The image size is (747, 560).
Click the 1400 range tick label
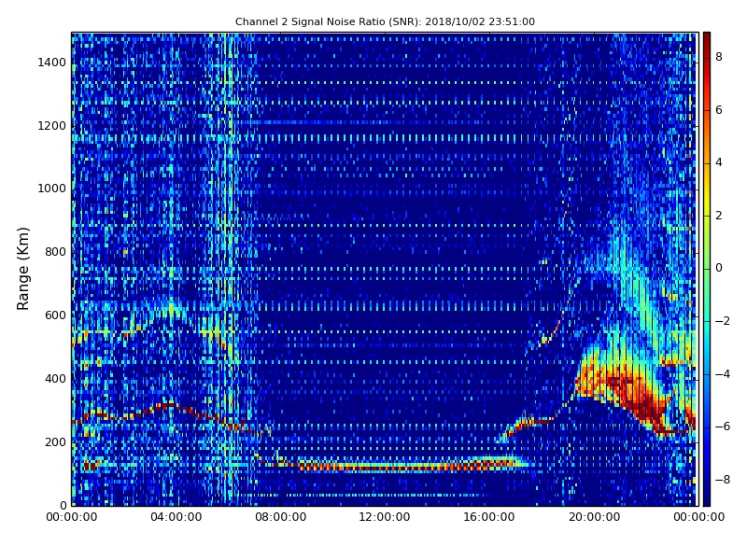click(x=52, y=63)
